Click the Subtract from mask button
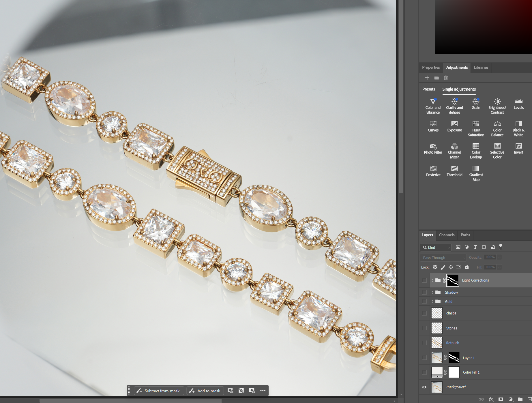Viewport: 532px width, 403px height. click(159, 391)
